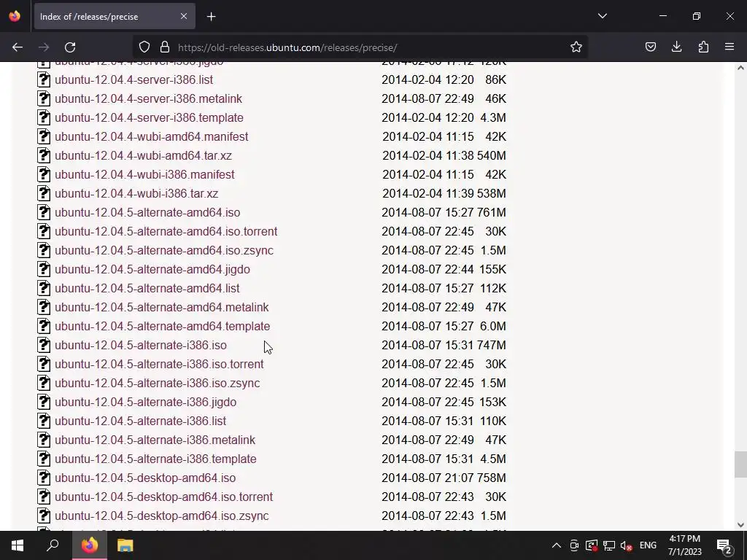Screen dimensions: 747x560
Task: Open the Firefox application menu
Action: pyautogui.click(x=729, y=47)
